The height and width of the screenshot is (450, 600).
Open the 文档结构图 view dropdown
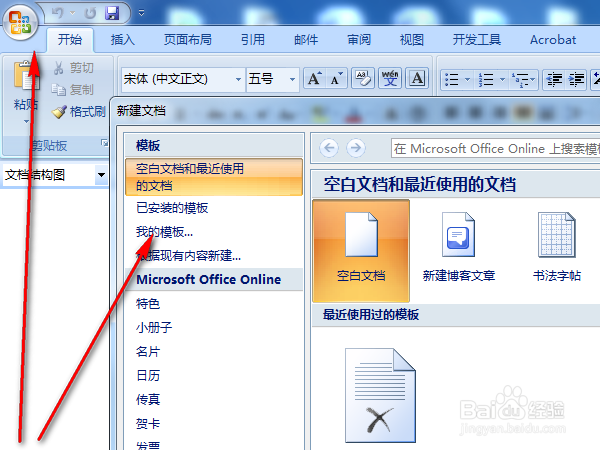click(101, 175)
